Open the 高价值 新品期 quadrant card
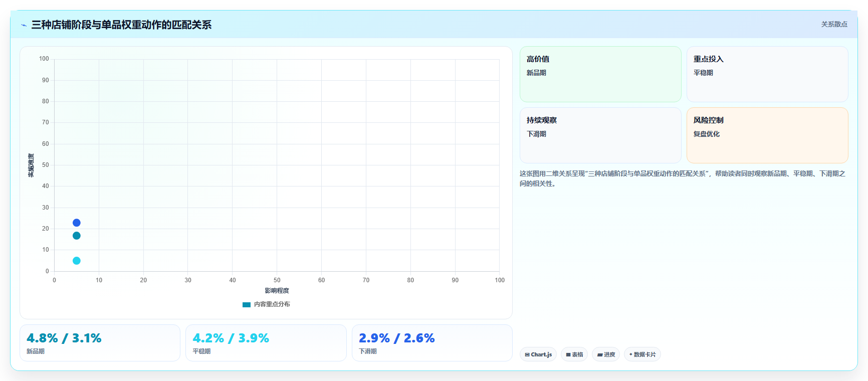The height and width of the screenshot is (381, 868). coord(600,74)
